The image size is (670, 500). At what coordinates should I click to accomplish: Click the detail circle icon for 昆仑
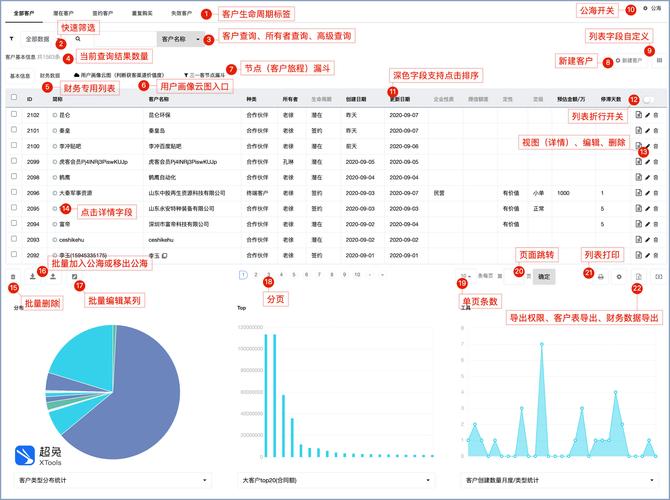pyautogui.click(x=55, y=115)
